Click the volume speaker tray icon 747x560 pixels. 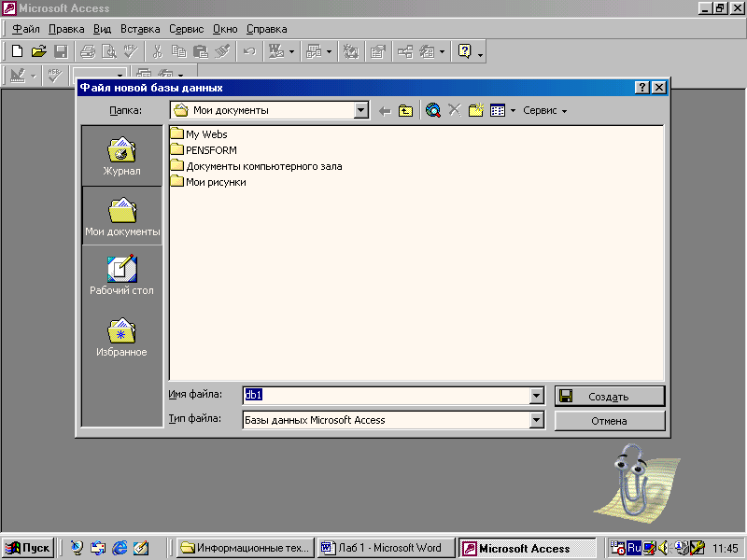663,548
